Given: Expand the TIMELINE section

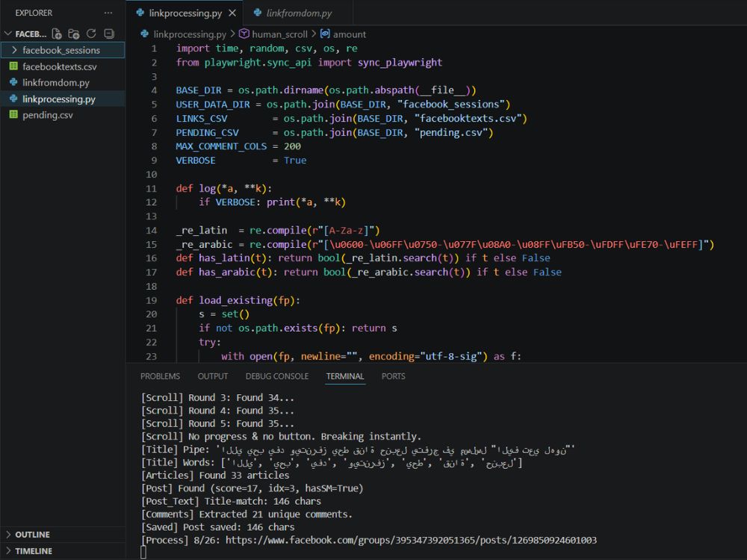Looking at the screenshot, I should pos(8,550).
